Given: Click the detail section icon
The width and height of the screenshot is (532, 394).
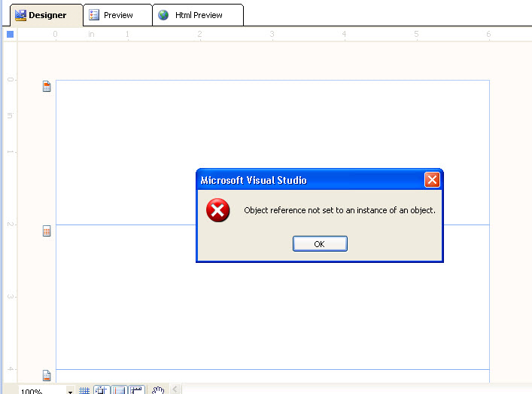Looking at the screenshot, I should (47, 231).
